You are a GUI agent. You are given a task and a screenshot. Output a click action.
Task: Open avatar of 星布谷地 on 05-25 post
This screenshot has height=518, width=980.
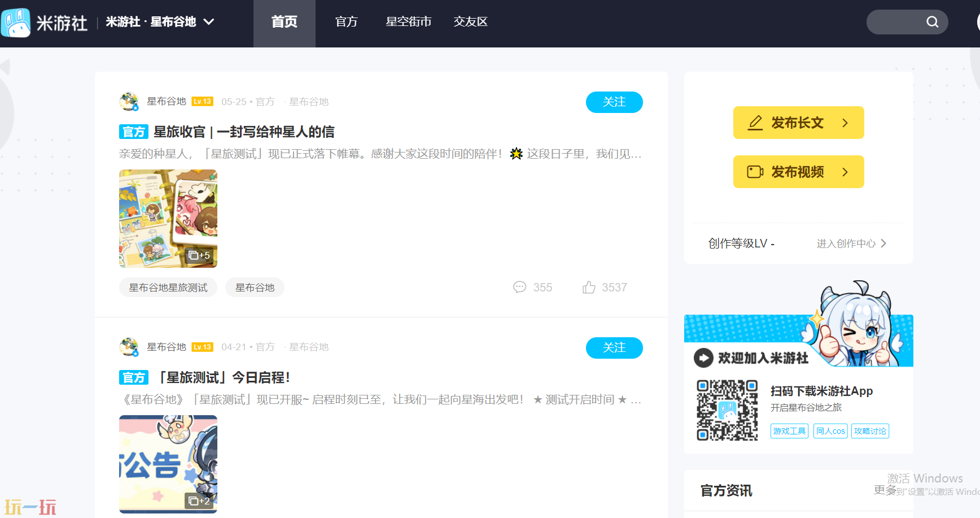(x=129, y=102)
